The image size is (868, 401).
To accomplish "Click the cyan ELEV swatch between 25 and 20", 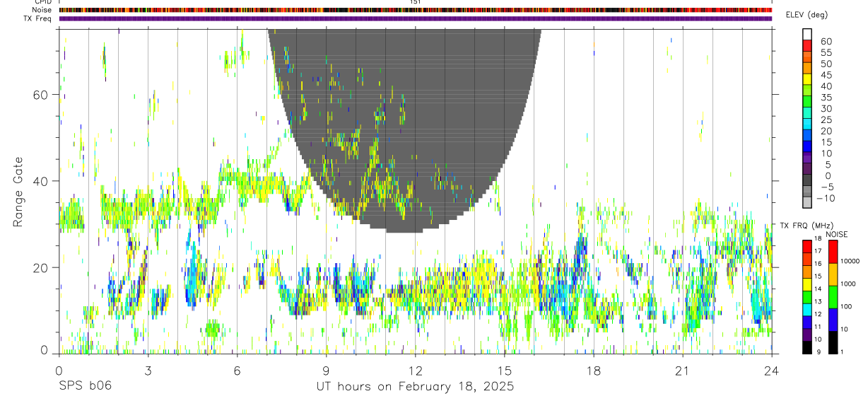I will click(x=807, y=124).
